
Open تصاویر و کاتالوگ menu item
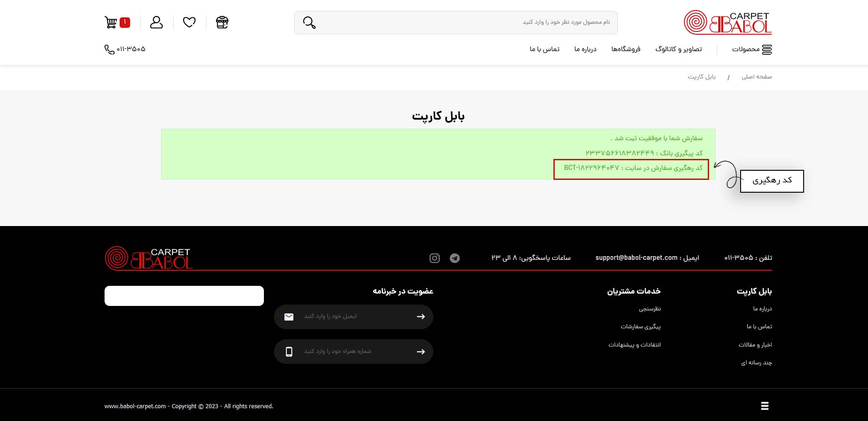point(679,49)
